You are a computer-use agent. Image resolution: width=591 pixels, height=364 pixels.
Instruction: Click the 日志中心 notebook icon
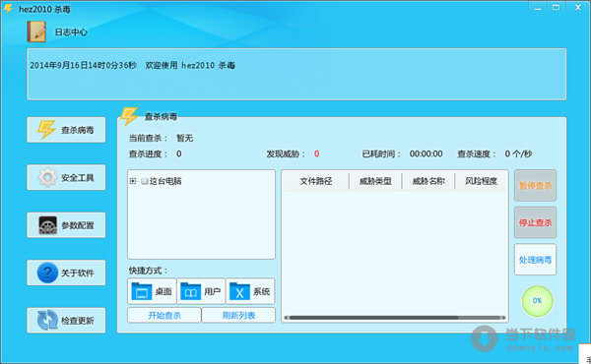[36, 31]
